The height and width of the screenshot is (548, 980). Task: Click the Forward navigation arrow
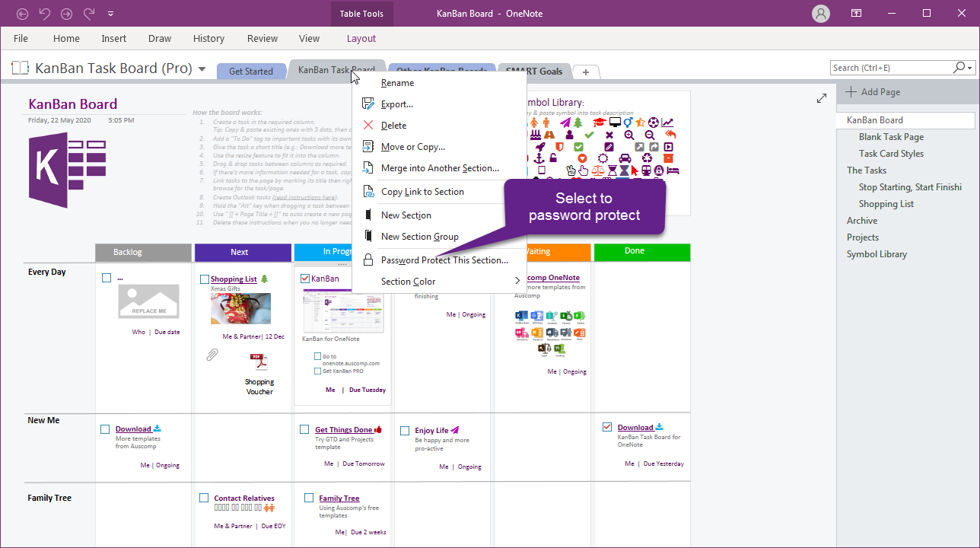(66, 14)
